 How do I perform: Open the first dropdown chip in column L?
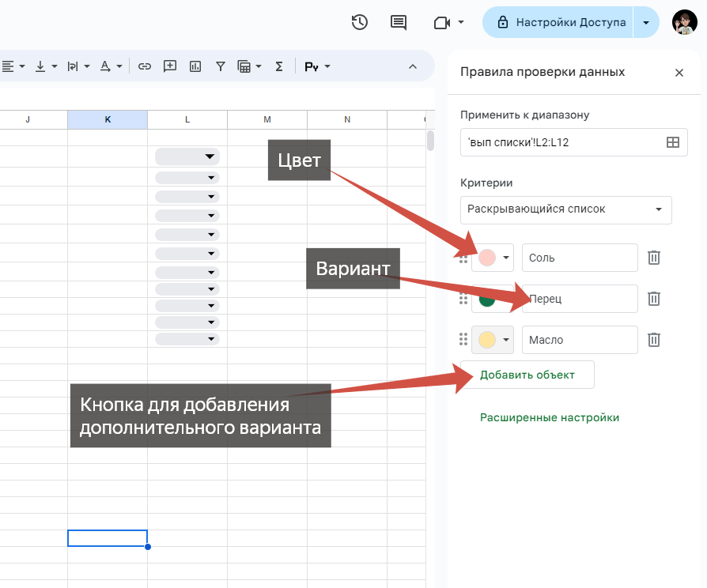point(187,156)
